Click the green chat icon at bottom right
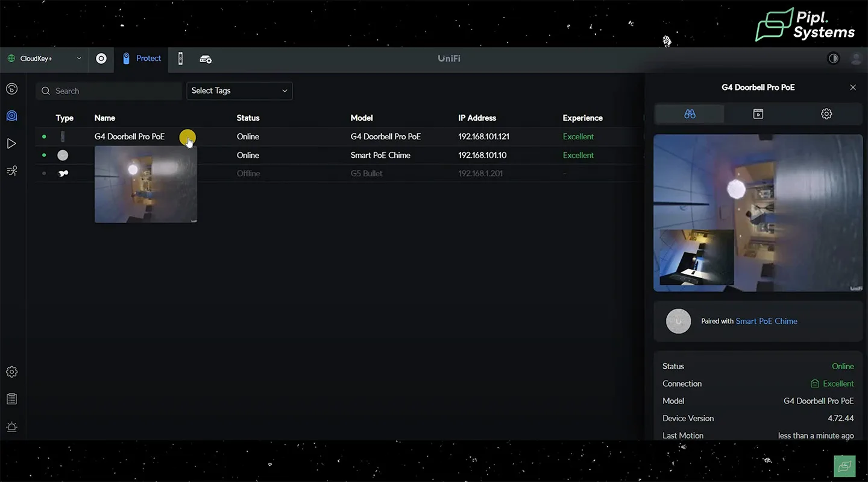 coord(845,466)
